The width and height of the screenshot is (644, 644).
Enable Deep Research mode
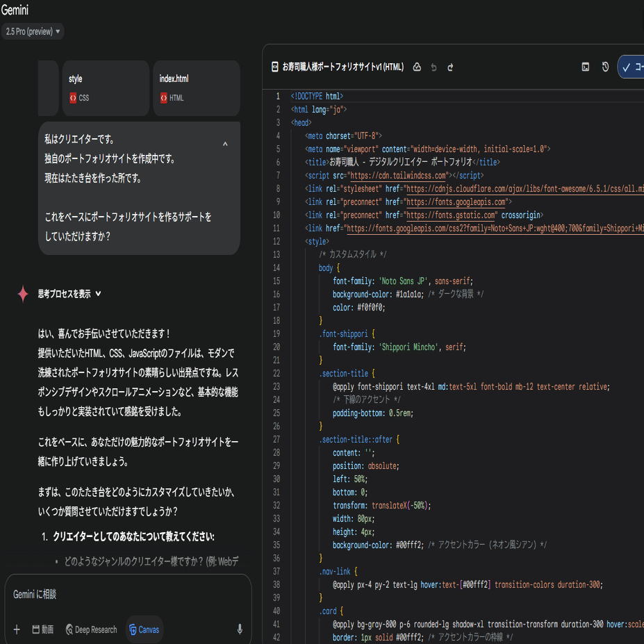(91, 629)
